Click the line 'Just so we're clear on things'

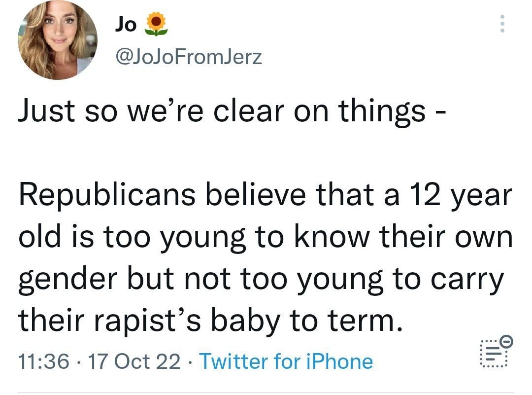pos(222,111)
